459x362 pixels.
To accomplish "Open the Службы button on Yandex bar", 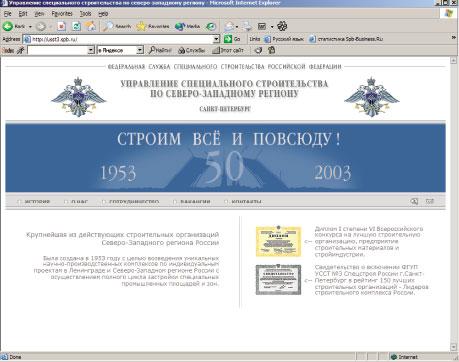I will (x=191, y=50).
